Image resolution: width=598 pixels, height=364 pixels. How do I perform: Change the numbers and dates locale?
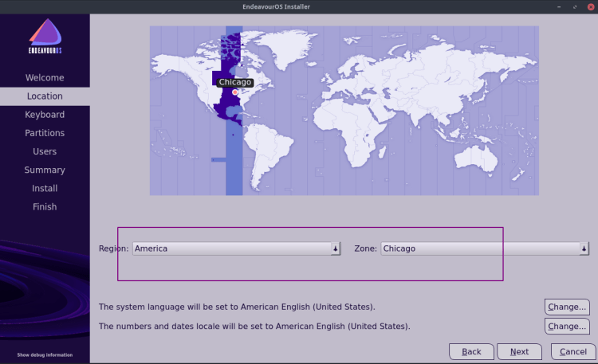(567, 327)
